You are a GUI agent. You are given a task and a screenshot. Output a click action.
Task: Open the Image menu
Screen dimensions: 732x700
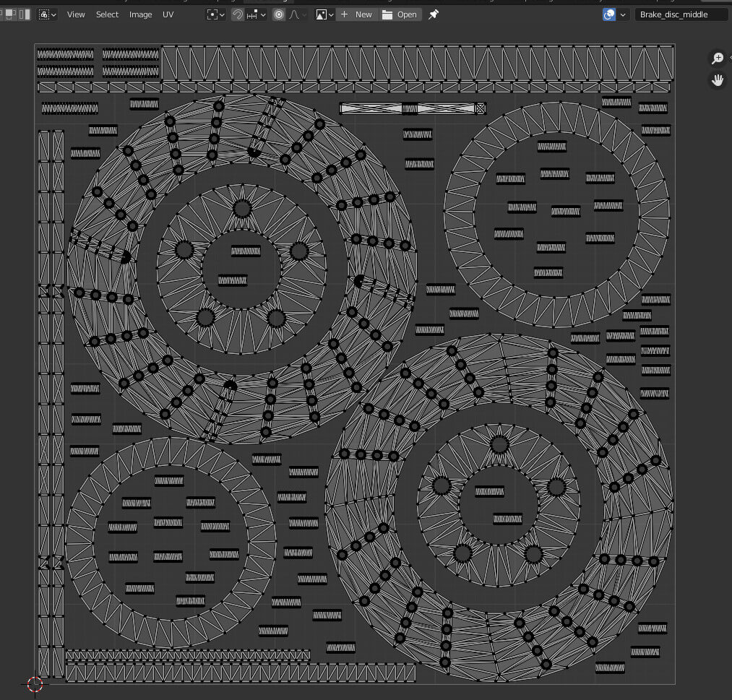point(140,14)
